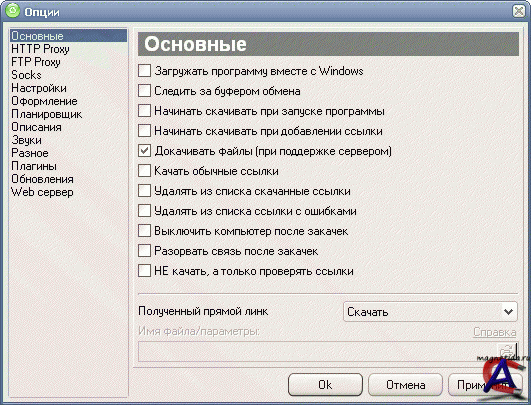Uncheck Докачивать файлы option
Screen dimensions: 531x405
coord(145,151)
